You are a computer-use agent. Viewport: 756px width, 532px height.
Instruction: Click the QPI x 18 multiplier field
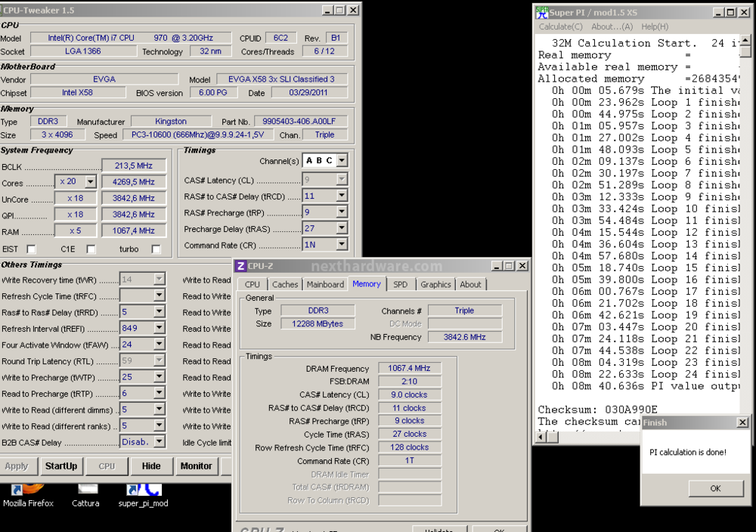click(75, 215)
